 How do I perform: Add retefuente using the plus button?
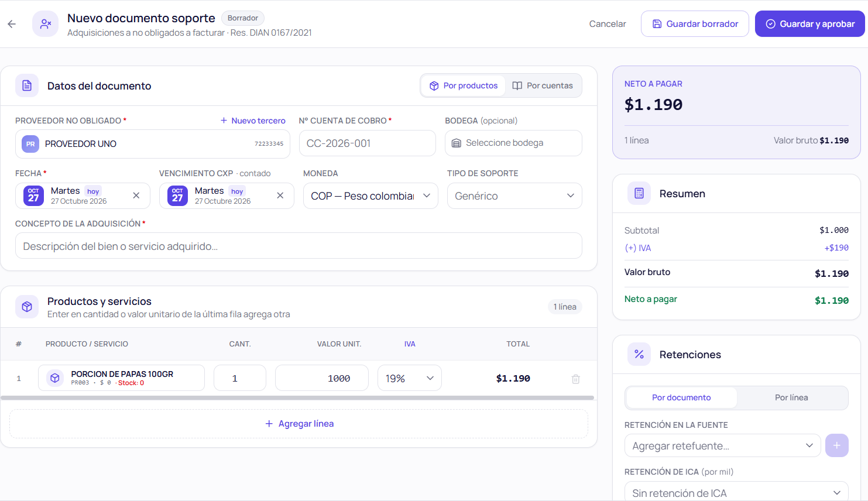tap(837, 445)
